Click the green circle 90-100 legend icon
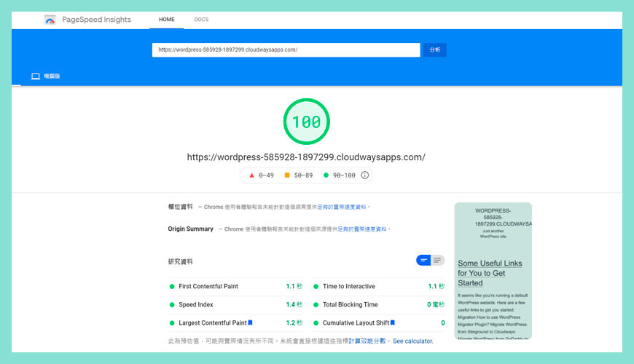This screenshot has height=364, width=634. (x=326, y=175)
